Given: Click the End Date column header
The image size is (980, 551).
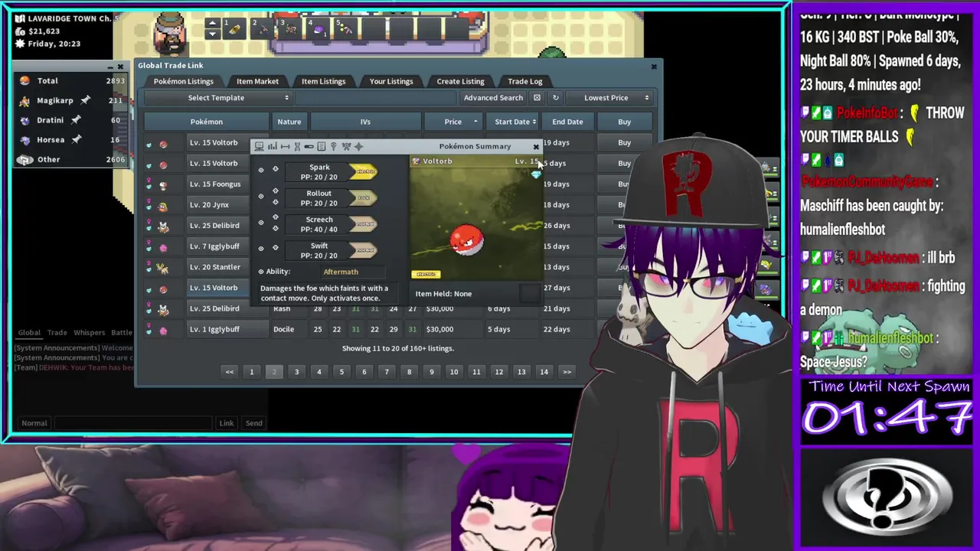Looking at the screenshot, I should pyautogui.click(x=567, y=122).
